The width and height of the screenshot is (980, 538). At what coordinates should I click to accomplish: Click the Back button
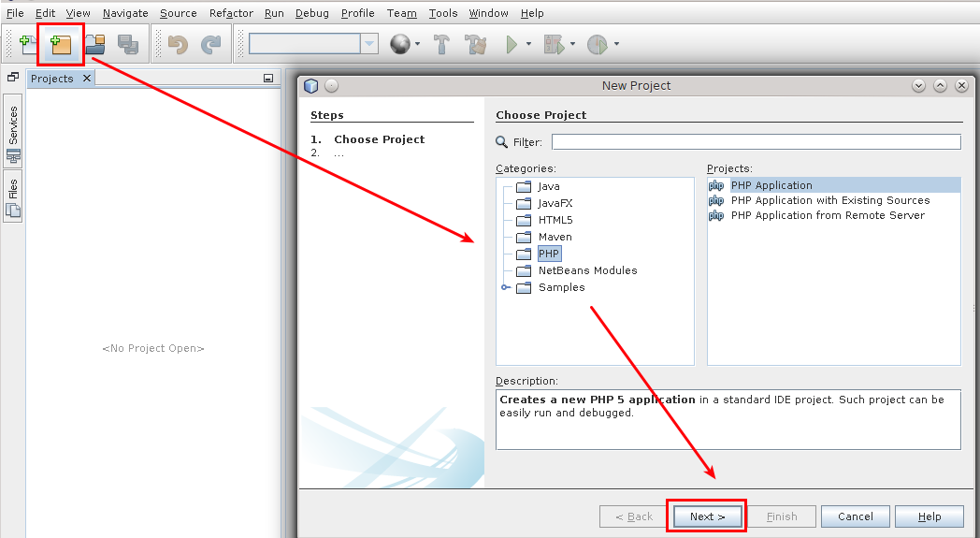(x=634, y=516)
